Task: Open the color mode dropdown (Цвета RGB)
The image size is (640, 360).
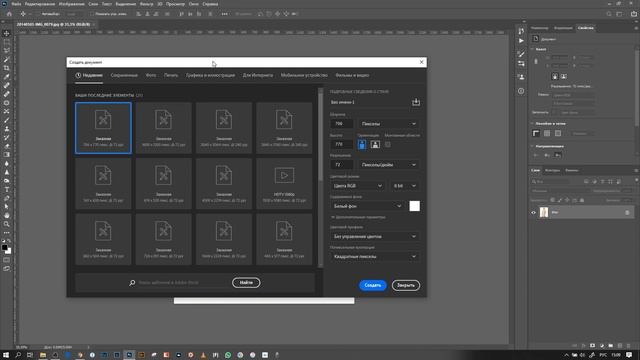Action: tap(358, 186)
